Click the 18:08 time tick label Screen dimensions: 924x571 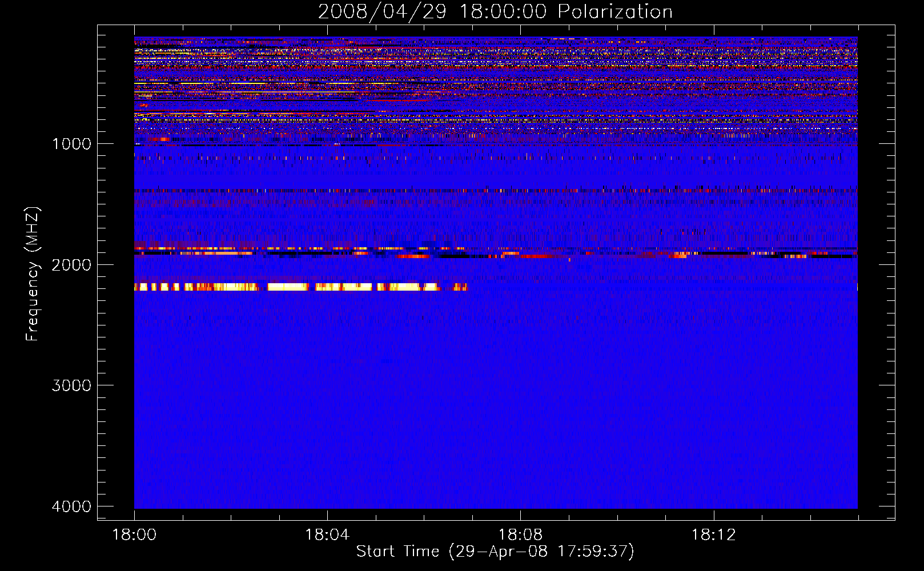click(520, 535)
